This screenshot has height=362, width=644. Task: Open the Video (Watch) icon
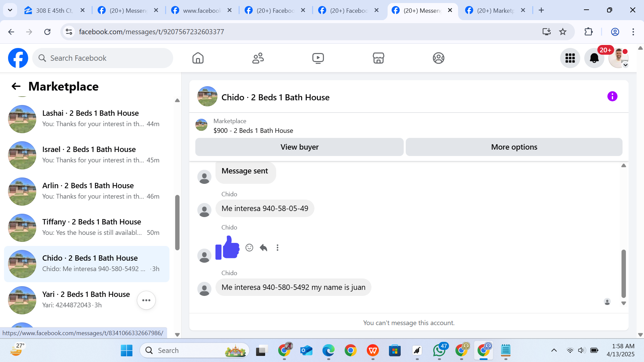tap(318, 58)
